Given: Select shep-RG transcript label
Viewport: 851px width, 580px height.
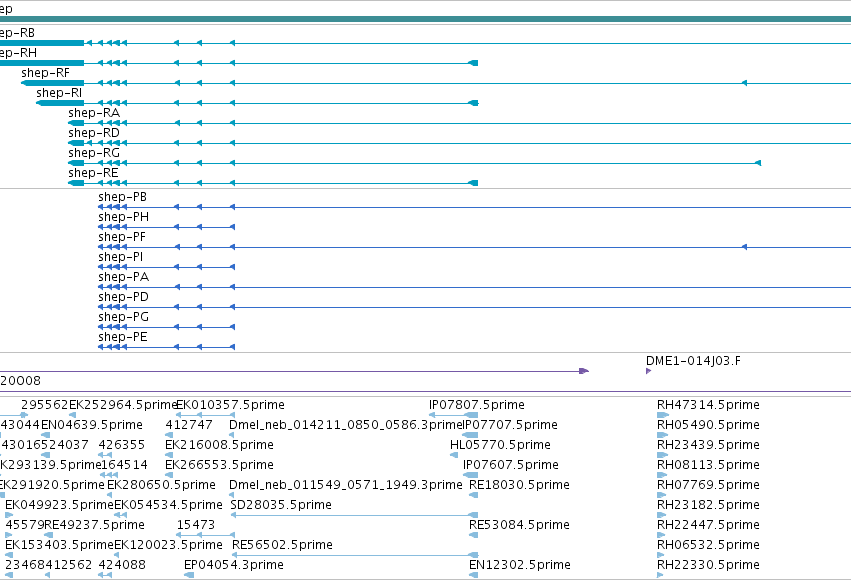Looking at the screenshot, I should coord(94,153).
